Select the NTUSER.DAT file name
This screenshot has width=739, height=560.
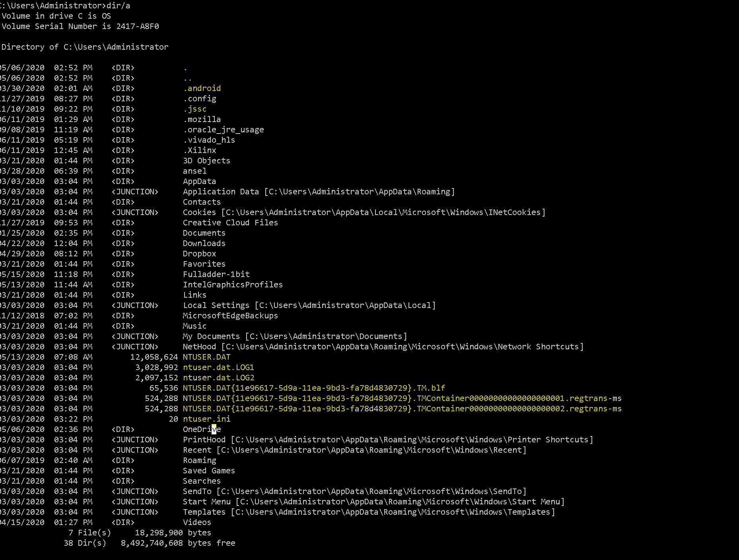[x=206, y=357]
